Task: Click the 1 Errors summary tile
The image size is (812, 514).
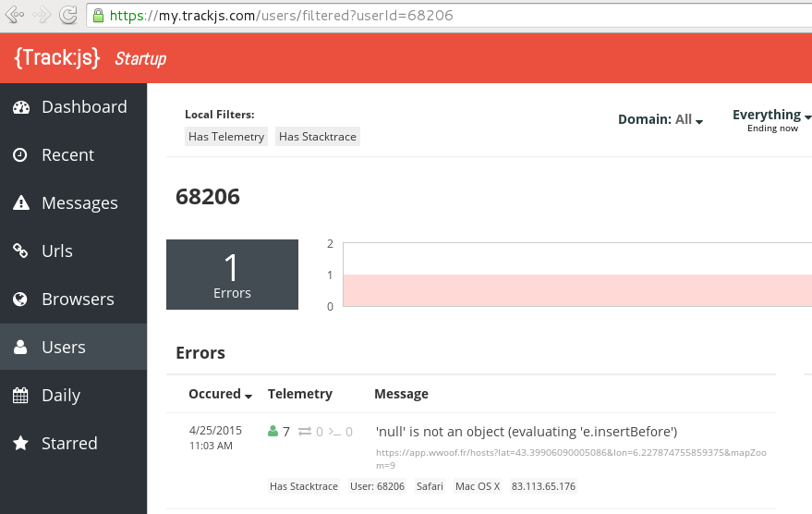Action: 232,275
